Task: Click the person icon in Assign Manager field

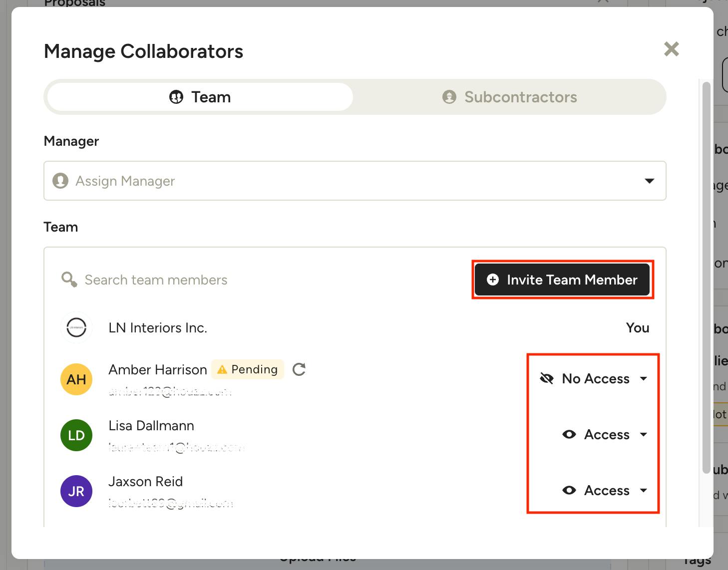Action: pyautogui.click(x=60, y=181)
